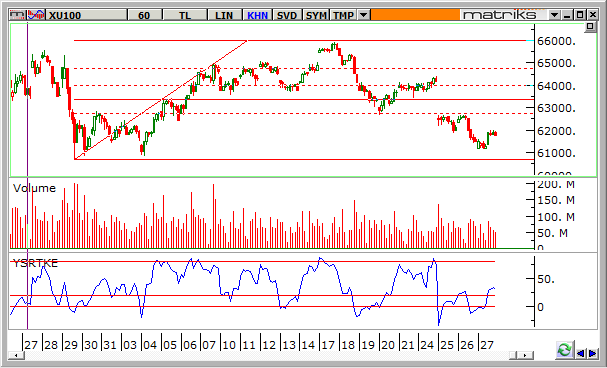Screen dimensions: 607x368
Task: Click the orange title bar area
Action: pos(415,15)
